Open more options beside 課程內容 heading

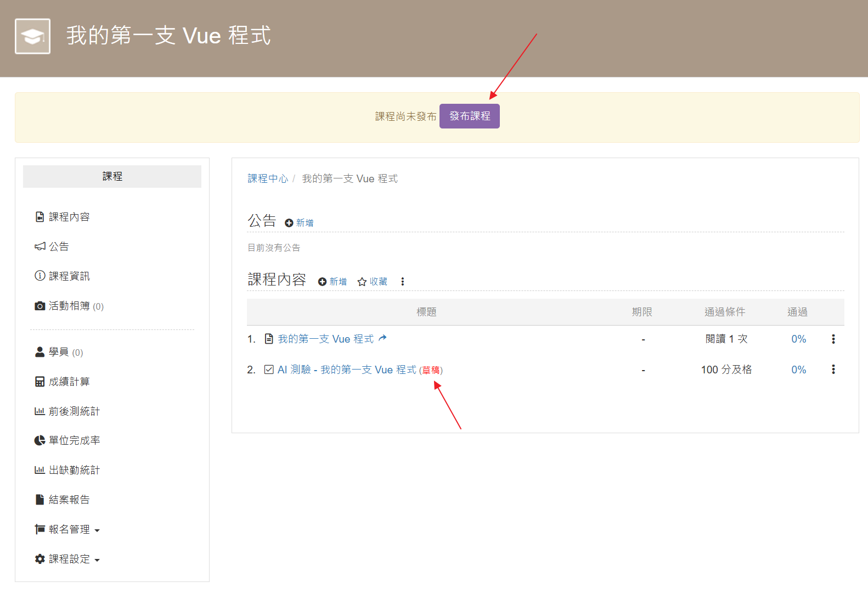coord(403,282)
